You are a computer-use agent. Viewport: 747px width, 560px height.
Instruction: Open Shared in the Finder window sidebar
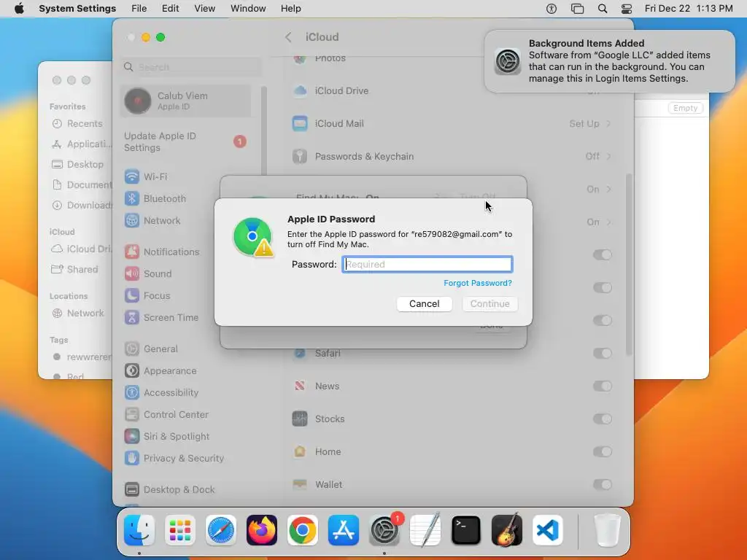tap(75, 270)
